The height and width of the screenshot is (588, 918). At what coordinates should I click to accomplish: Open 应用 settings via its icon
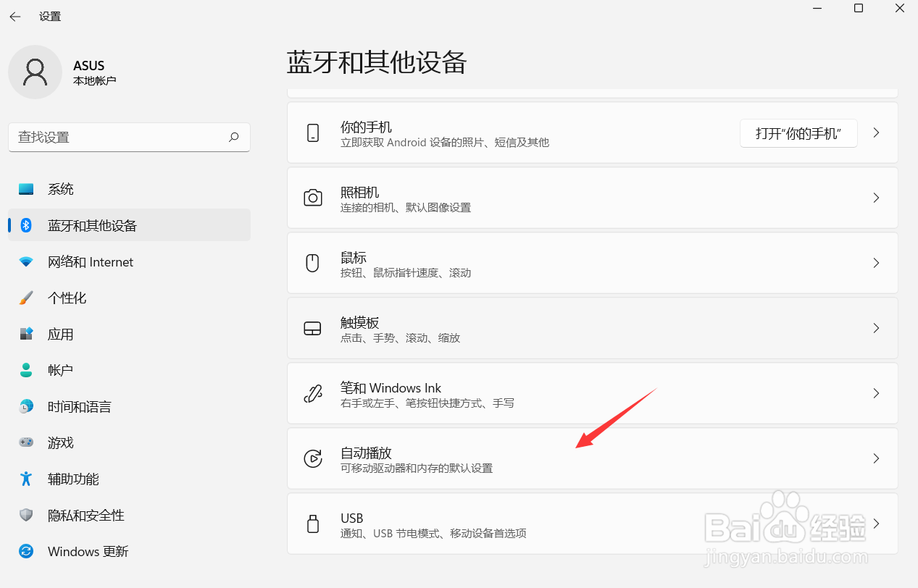coord(26,334)
